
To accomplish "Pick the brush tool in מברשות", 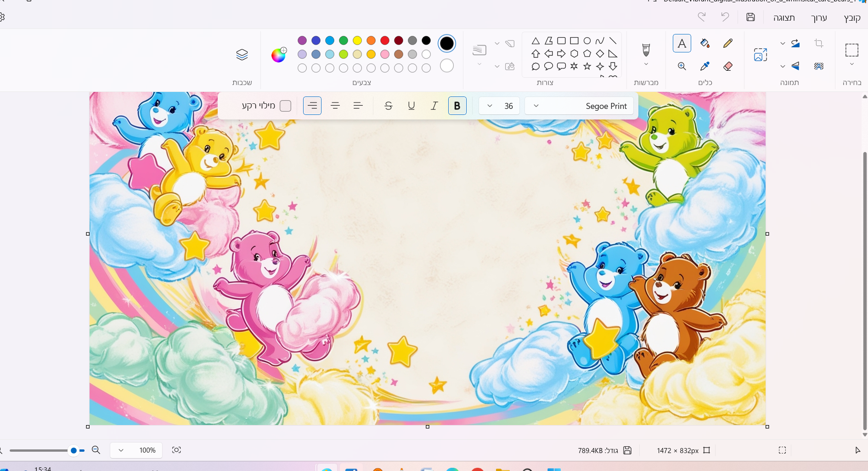I will tap(646, 49).
